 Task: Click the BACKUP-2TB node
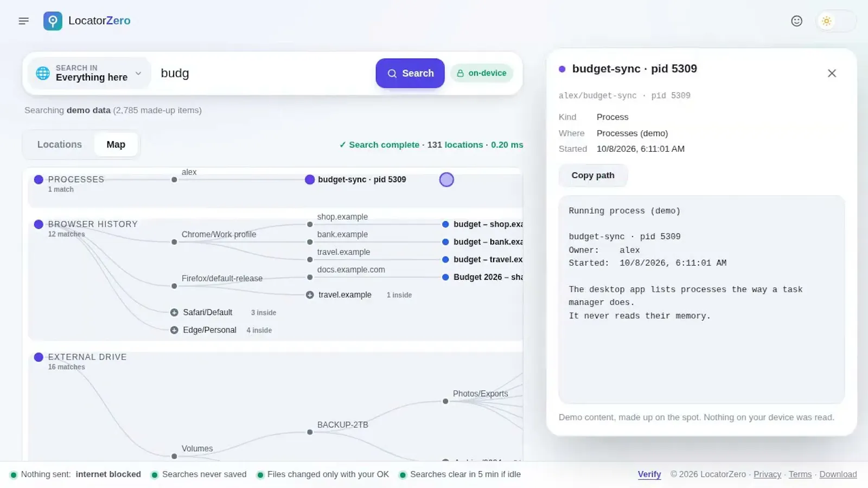tap(310, 433)
